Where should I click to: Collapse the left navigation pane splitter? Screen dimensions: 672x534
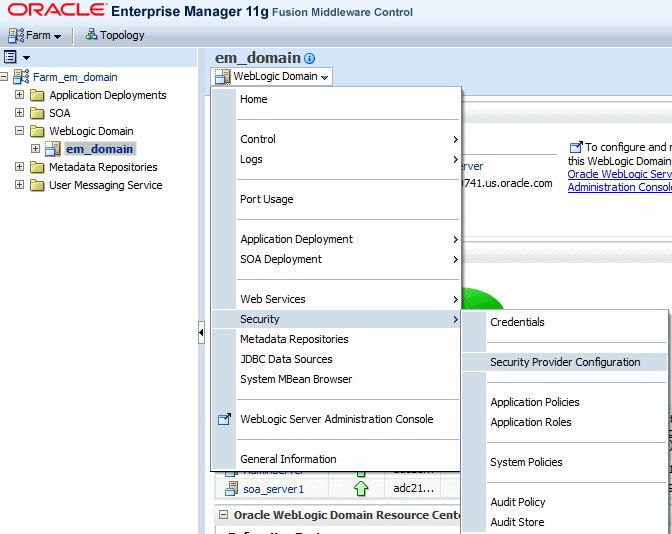point(201,332)
